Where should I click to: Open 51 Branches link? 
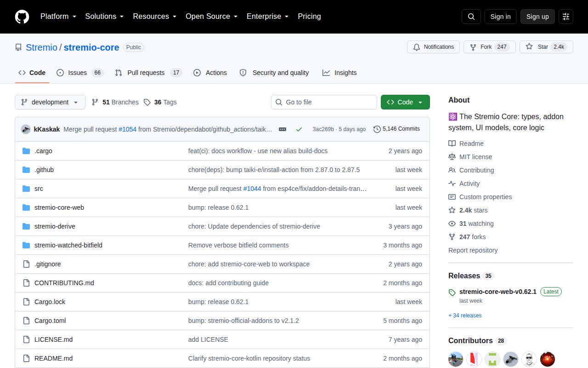[x=115, y=102]
